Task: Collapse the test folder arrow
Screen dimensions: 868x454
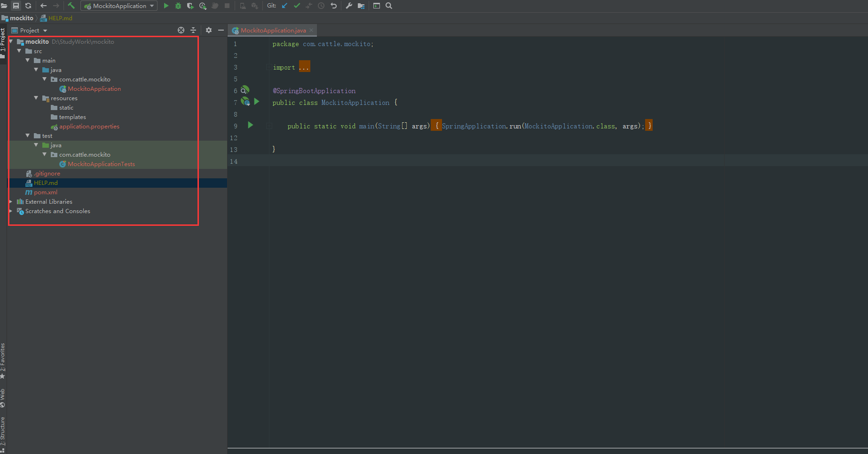Action: tap(28, 135)
